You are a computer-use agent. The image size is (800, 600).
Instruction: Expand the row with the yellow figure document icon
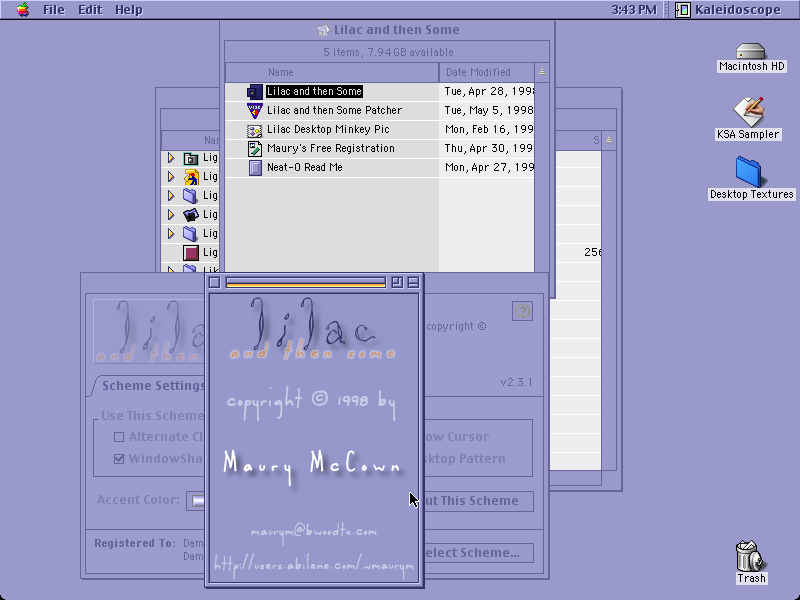point(171,177)
